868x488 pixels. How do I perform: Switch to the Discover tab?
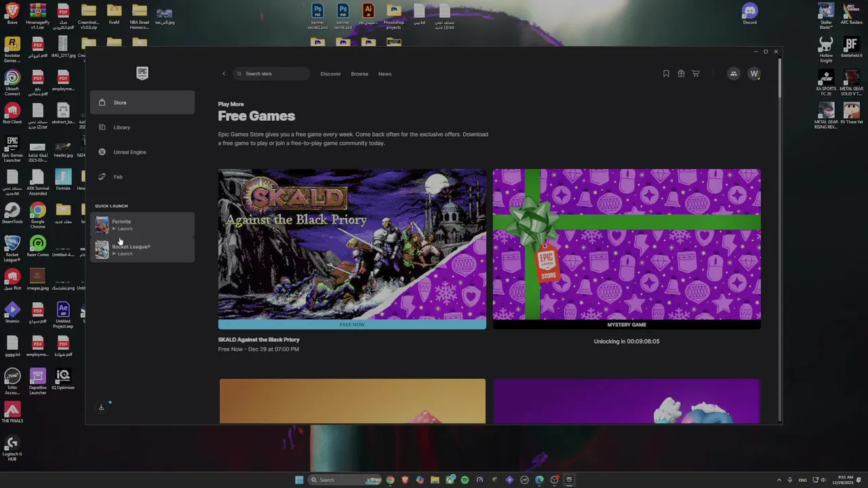tap(330, 74)
